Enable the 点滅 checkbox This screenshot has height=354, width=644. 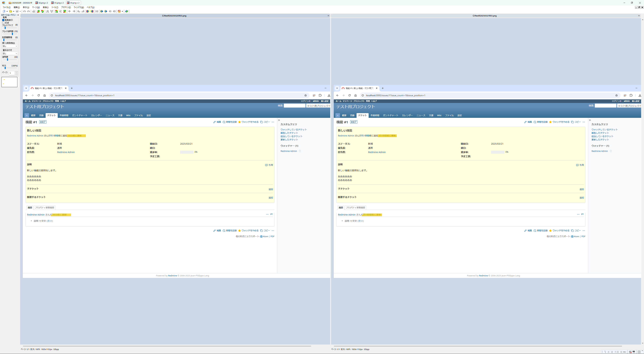coord(3,23)
